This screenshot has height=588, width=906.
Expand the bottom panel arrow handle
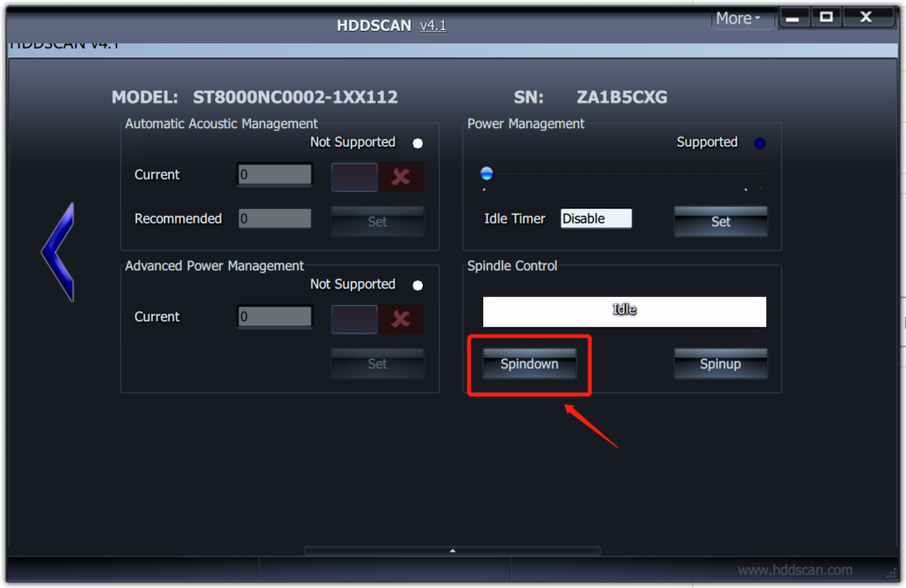click(452, 551)
